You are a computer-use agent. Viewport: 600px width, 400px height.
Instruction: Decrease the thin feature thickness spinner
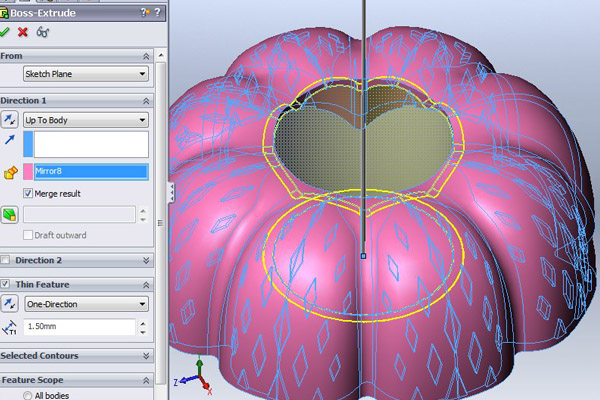pos(143,332)
